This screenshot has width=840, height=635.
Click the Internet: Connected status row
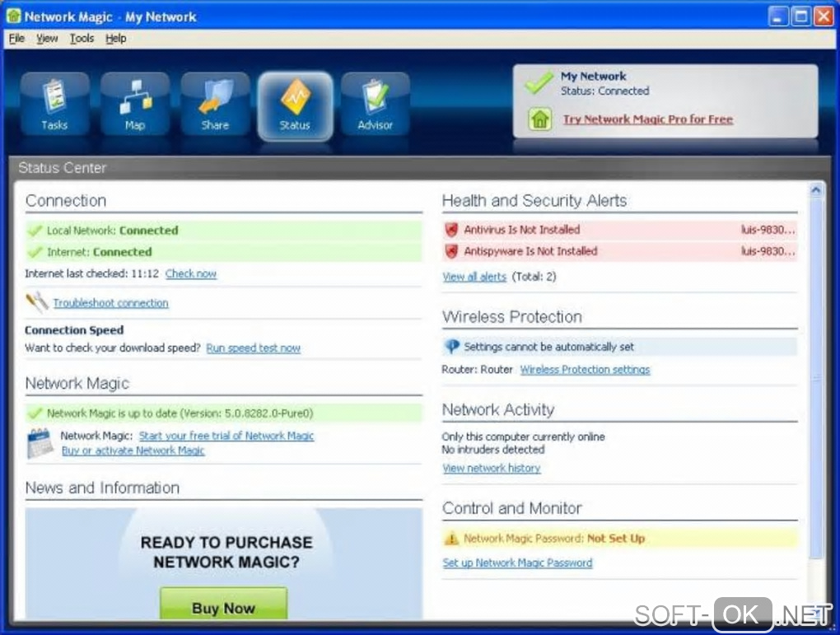coord(223,252)
